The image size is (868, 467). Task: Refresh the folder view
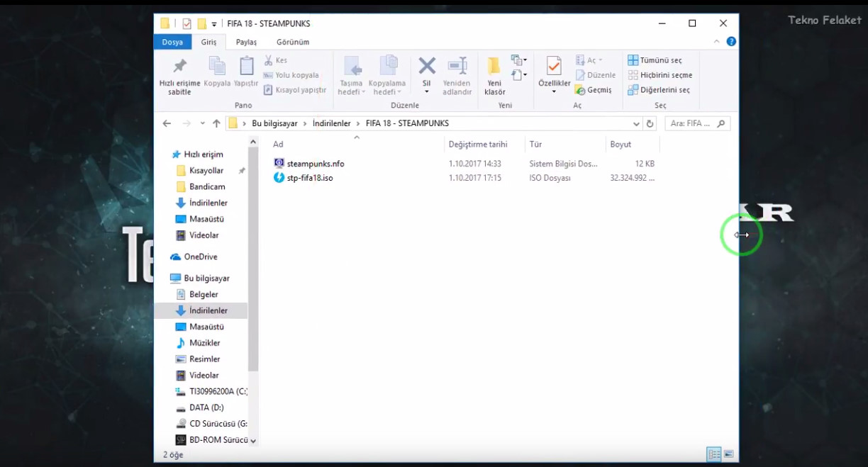coord(650,123)
